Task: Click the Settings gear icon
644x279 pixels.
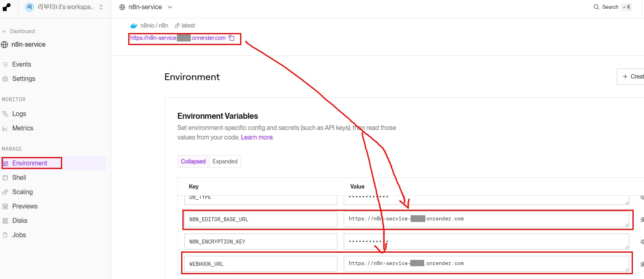Action: pyautogui.click(x=5, y=79)
